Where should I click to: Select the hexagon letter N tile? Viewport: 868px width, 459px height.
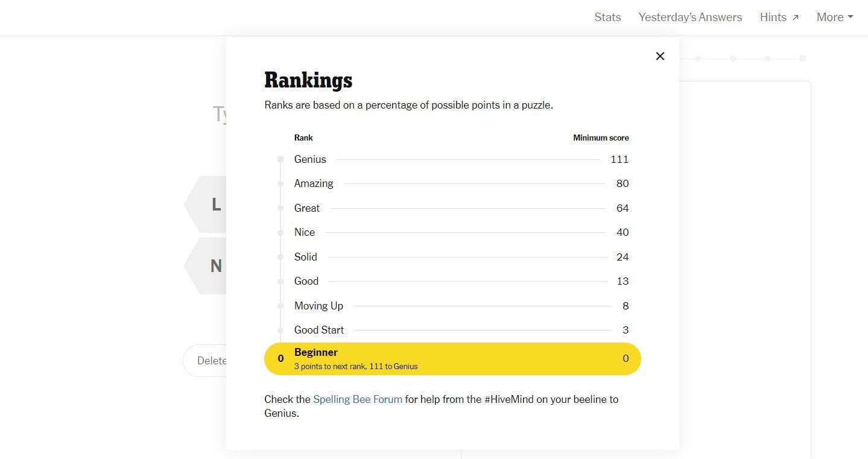215,266
